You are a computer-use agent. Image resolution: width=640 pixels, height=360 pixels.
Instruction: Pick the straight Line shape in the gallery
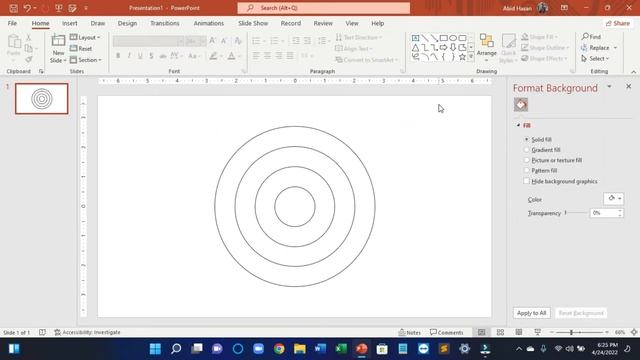[x=424, y=38]
